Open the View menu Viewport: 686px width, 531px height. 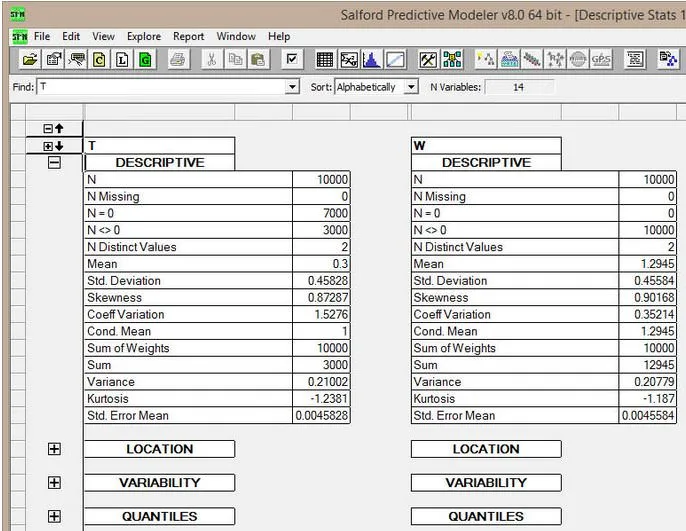pyautogui.click(x=103, y=37)
